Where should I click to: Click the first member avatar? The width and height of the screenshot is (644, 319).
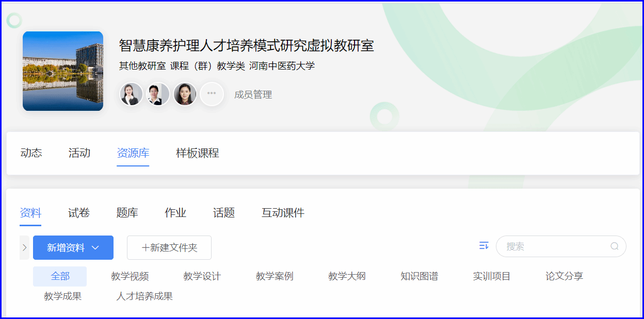(x=131, y=94)
